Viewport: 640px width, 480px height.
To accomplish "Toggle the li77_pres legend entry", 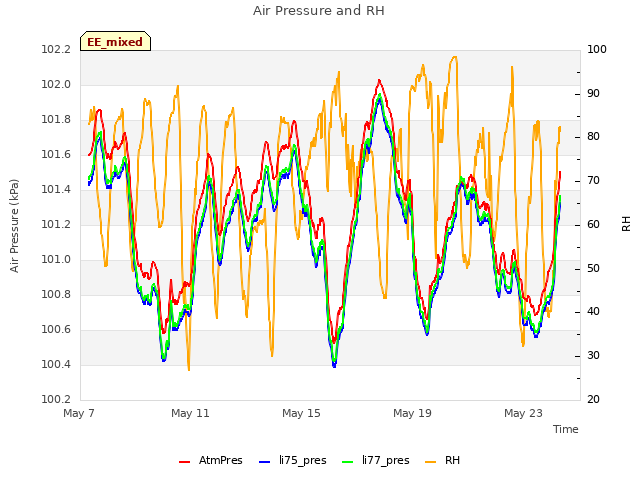I will click(x=376, y=460).
